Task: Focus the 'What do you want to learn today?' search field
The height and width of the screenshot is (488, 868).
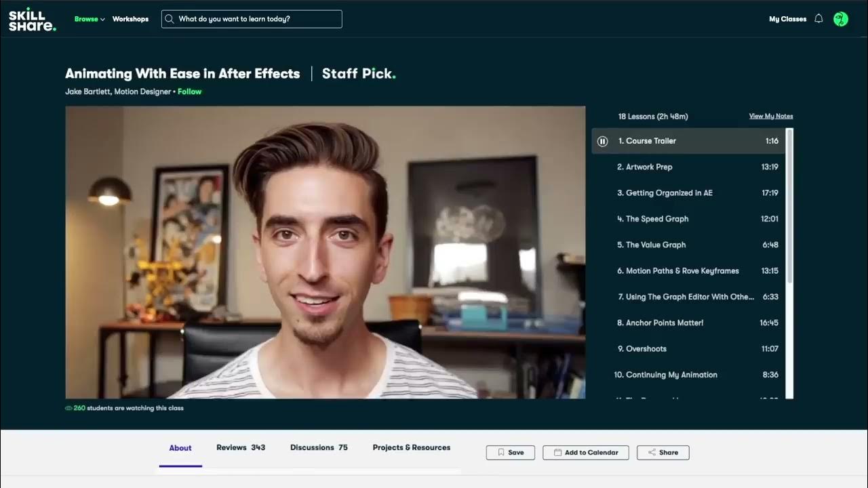Action: pyautogui.click(x=252, y=19)
